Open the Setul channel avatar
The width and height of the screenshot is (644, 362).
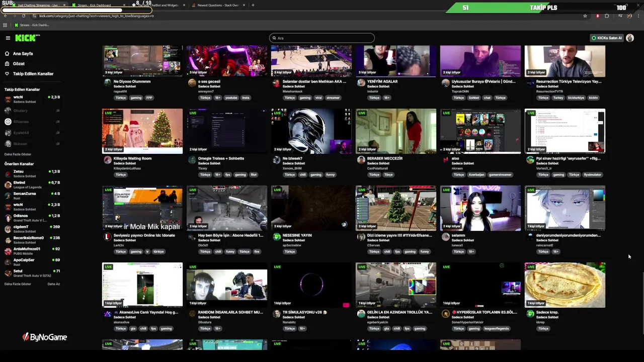[x=8, y=273]
